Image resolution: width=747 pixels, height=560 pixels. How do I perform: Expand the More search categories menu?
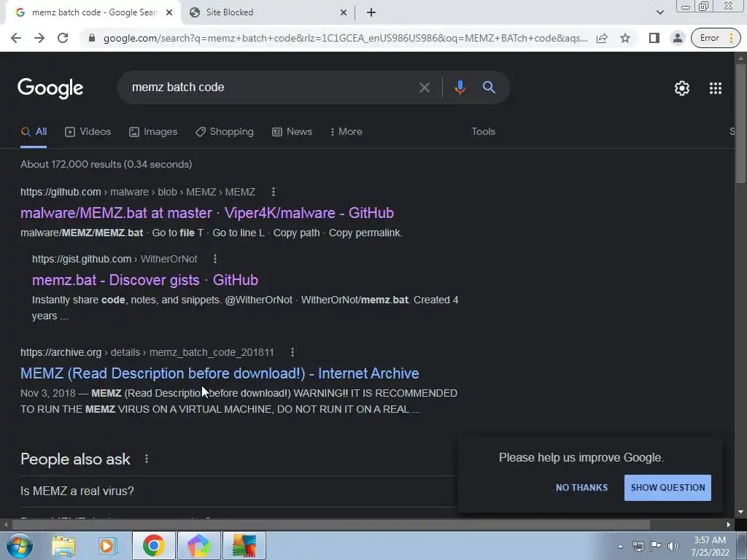pos(347,132)
